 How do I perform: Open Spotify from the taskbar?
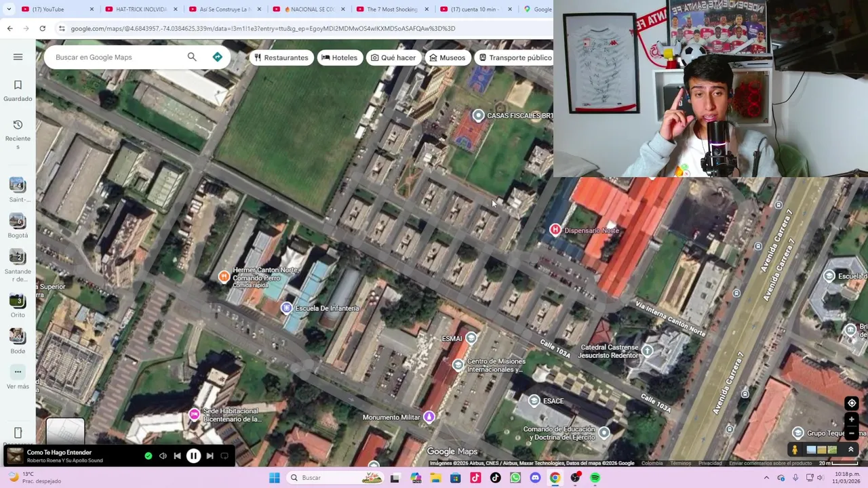point(595,478)
